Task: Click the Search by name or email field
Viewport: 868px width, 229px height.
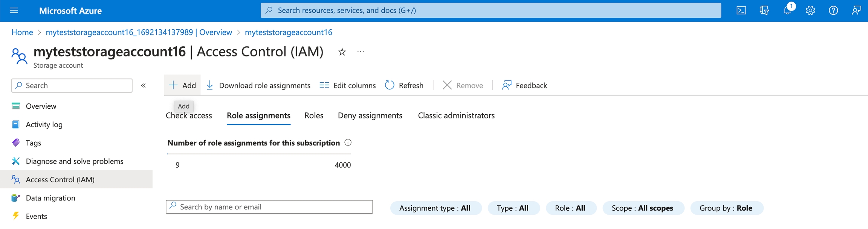Action: [269, 207]
